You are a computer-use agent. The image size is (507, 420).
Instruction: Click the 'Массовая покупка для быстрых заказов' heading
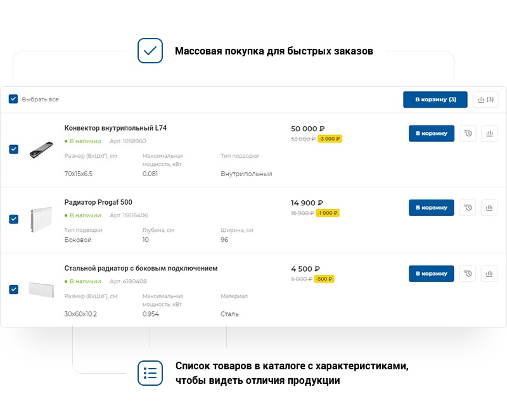274,51
